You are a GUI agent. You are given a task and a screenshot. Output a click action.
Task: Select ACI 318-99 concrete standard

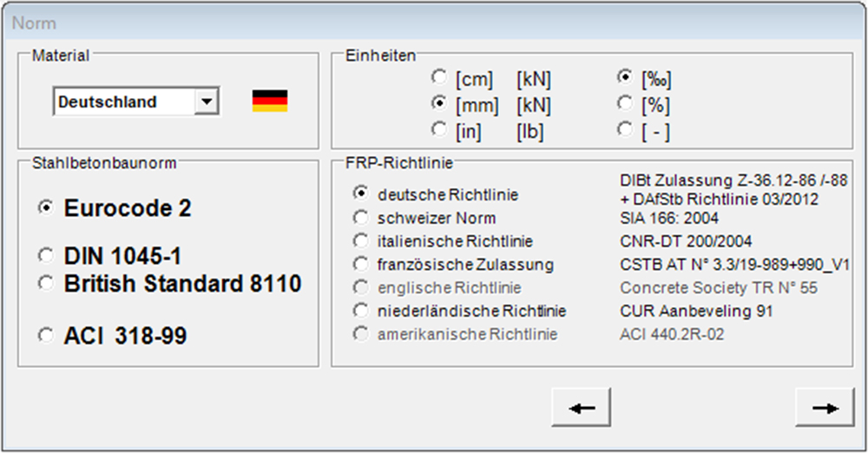coord(46,336)
